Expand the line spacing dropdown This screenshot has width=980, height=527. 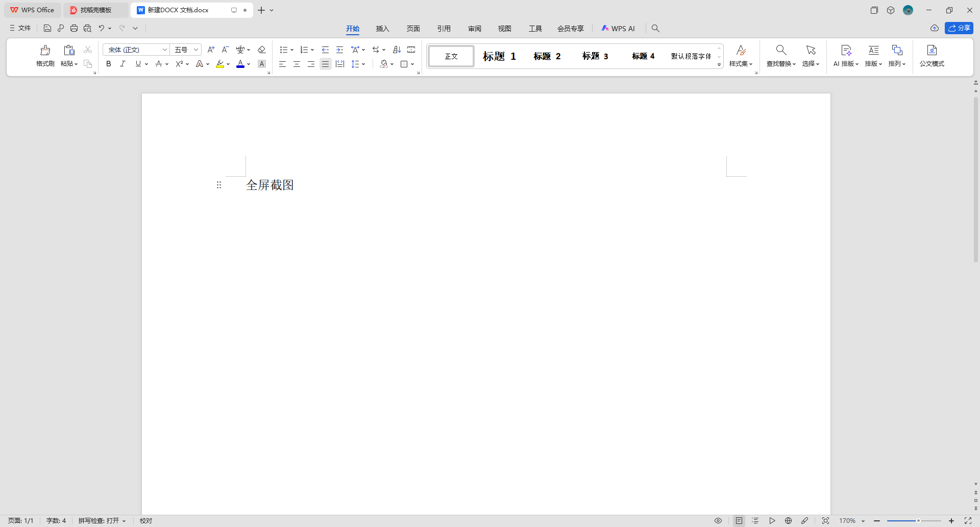363,64
